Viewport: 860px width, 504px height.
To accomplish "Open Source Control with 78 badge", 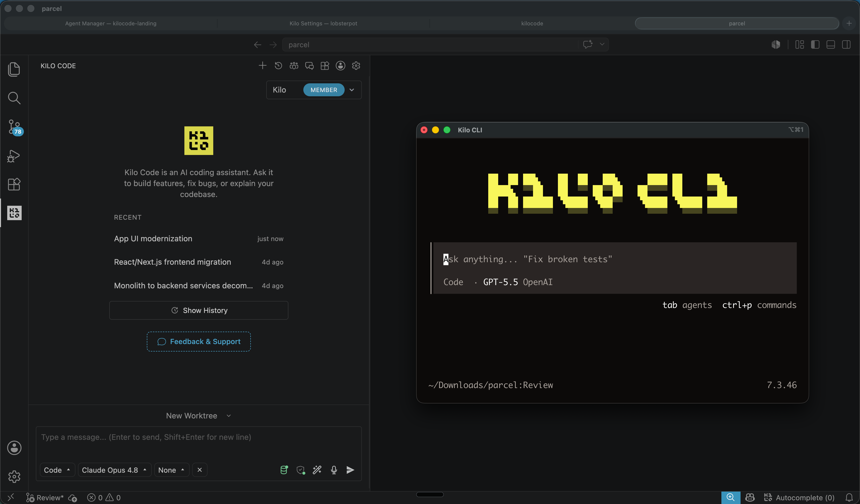I will pyautogui.click(x=15, y=127).
